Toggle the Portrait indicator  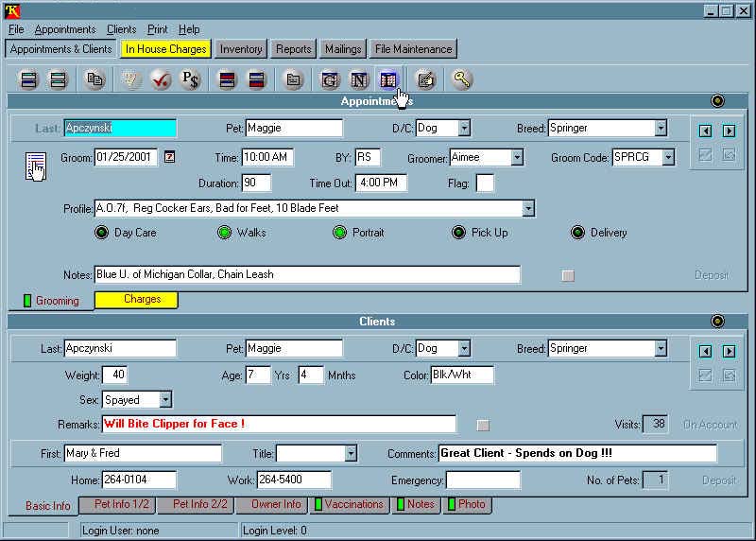pos(340,233)
